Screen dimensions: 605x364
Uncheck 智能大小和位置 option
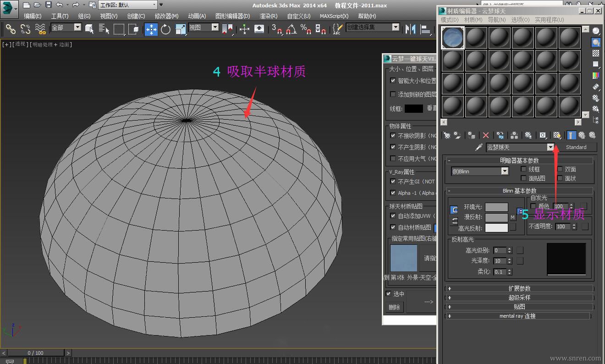tap(393, 81)
